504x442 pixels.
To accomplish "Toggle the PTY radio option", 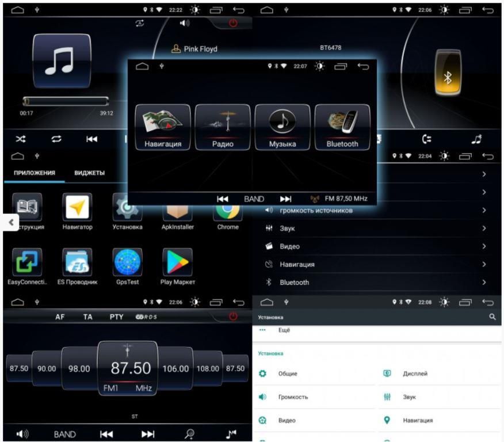I will (117, 317).
